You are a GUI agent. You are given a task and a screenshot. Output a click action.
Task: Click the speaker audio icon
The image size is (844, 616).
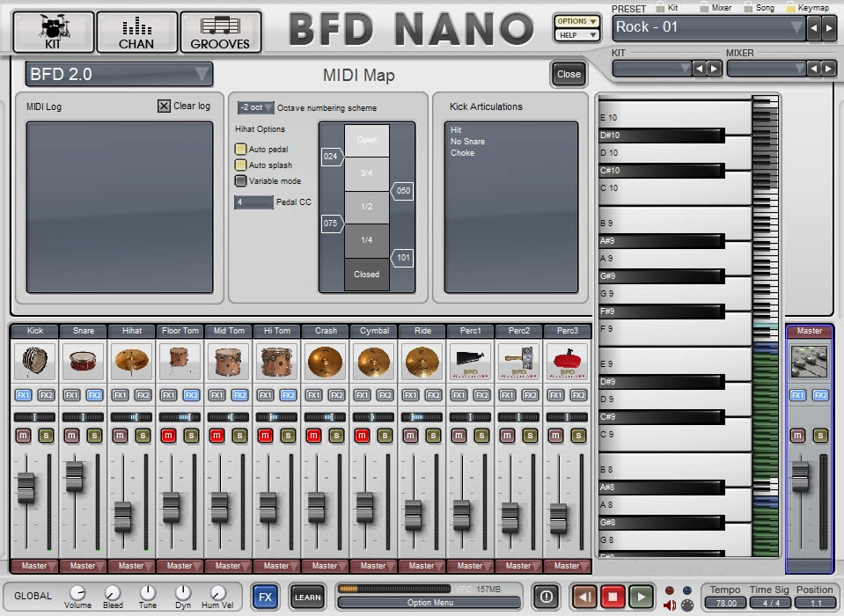coord(669,605)
